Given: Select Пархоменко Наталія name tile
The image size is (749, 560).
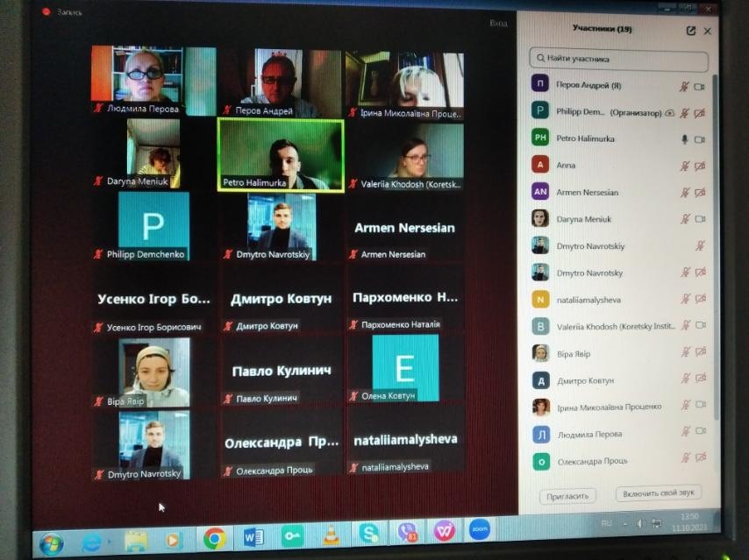Looking at the screenshot, I should coord(405,298).
